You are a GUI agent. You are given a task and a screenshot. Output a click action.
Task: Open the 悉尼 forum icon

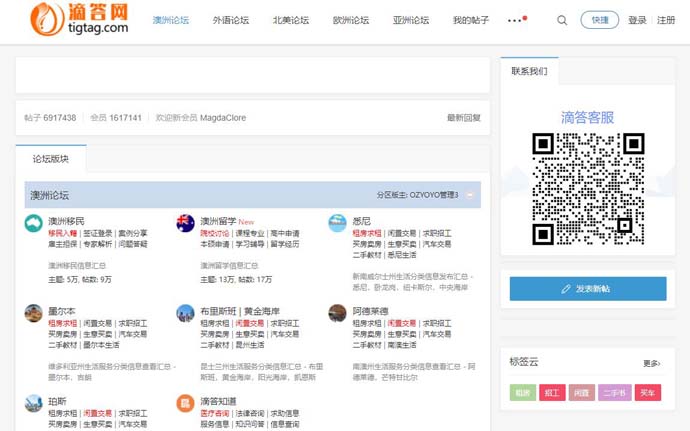(x=337, y=223)
